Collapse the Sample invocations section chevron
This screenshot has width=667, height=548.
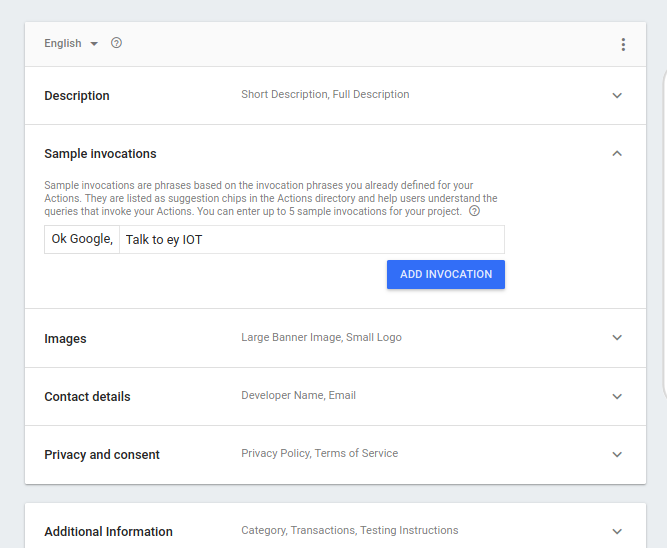coord(617,154)
